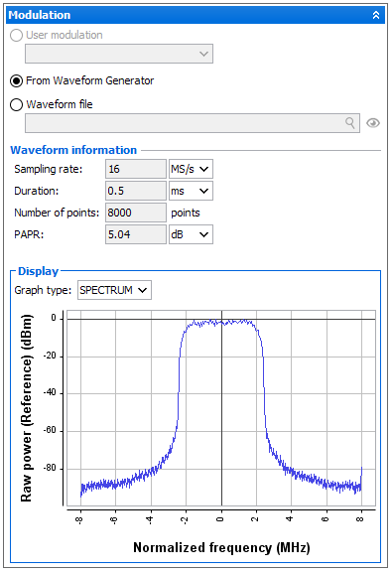Click the Number of points field
The height and width of the screenshot is (573, 392).
(136, 213)
